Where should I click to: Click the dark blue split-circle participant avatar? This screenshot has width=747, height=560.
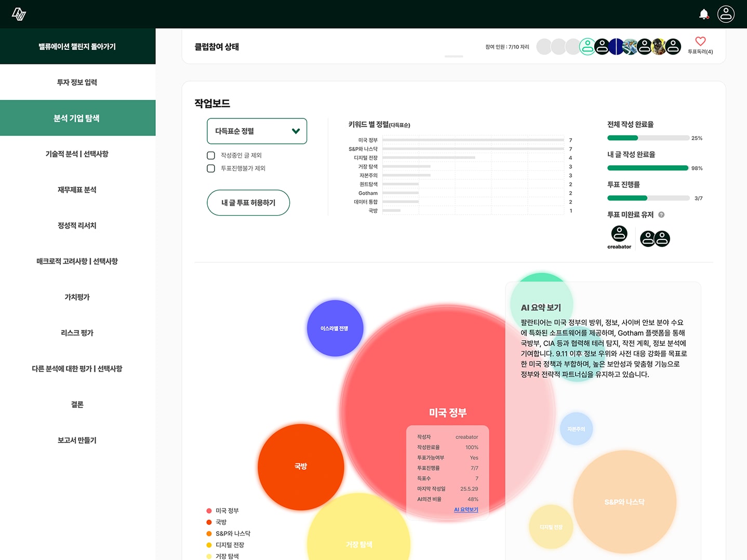point(616,47)
